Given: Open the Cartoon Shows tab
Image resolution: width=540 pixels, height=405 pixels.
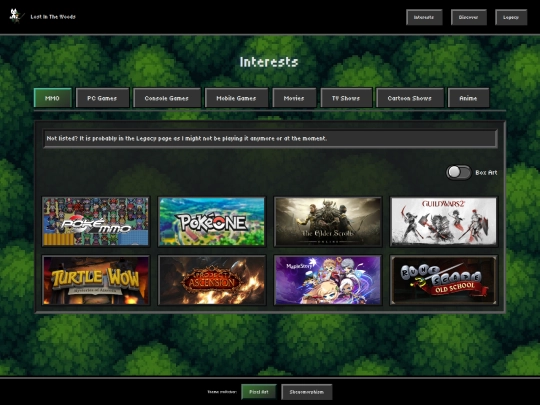Looking at the screenshot, I should (x=410, y=98).
